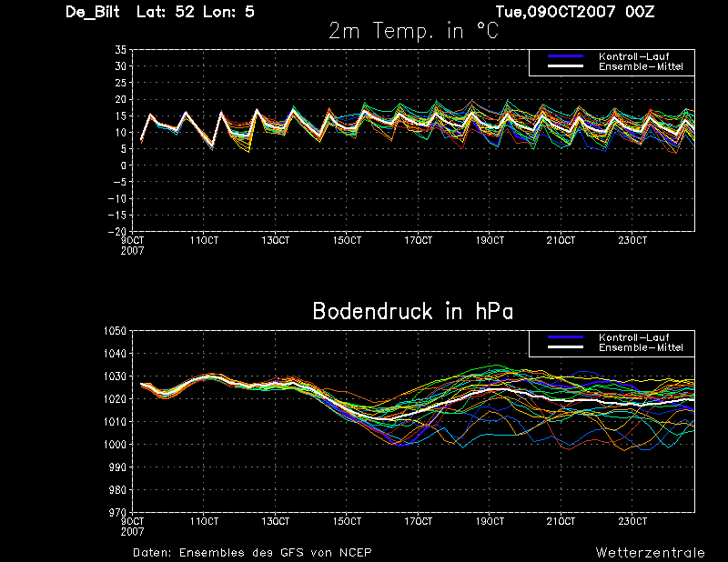Click the Tue,09OCT2007 00Z run date
The width and height of the screenshot is (728, 562).
pyautogui.click(x=575, y=12)
